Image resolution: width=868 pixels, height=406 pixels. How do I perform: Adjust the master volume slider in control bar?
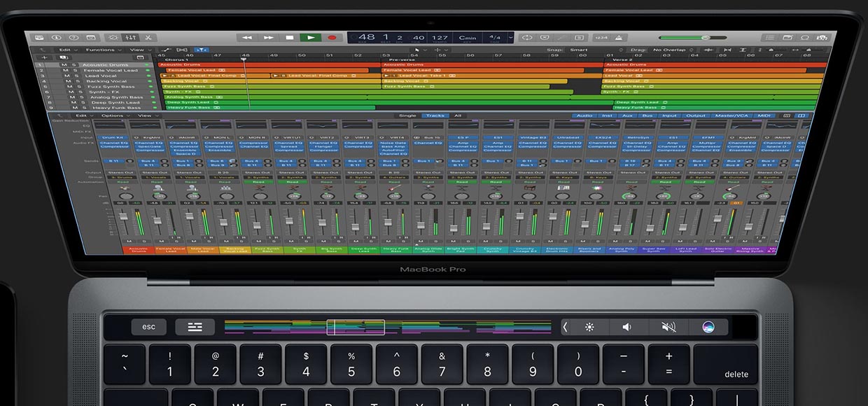coord(705,37)
